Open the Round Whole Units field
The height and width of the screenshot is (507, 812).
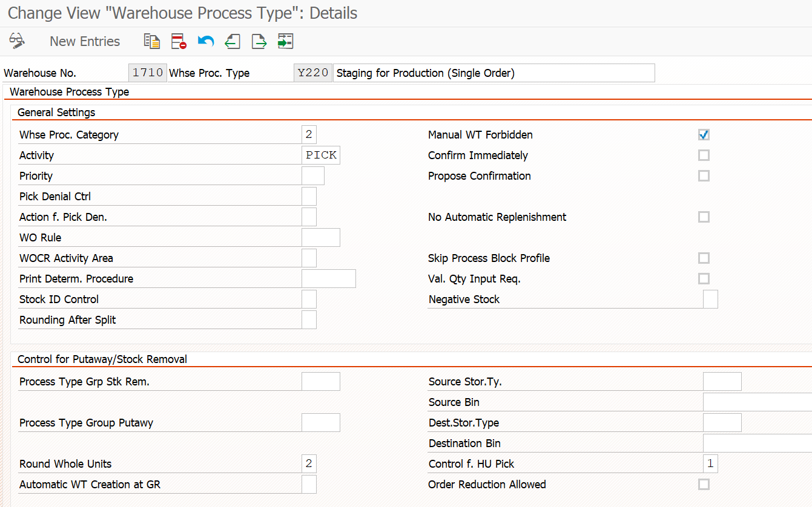click(x=309, y=463)
